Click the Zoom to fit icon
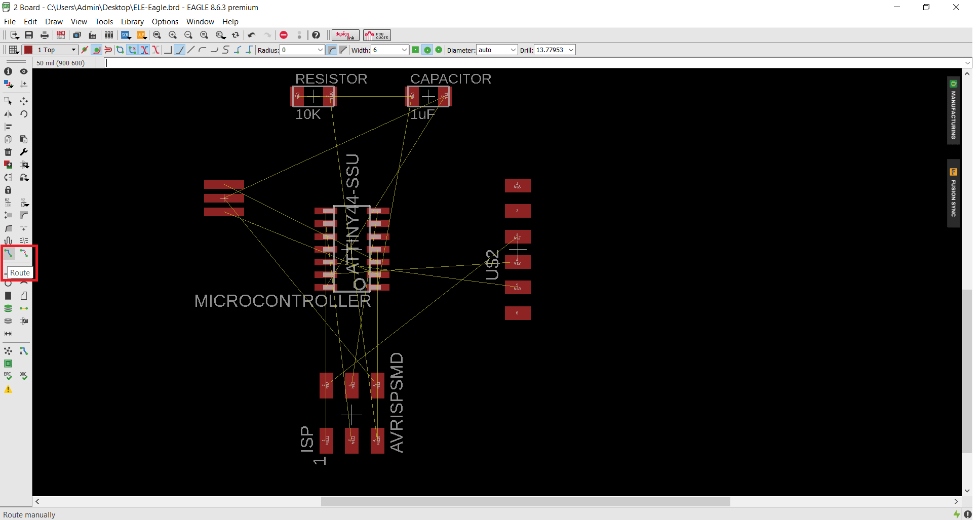 click(x=157, y=35)
